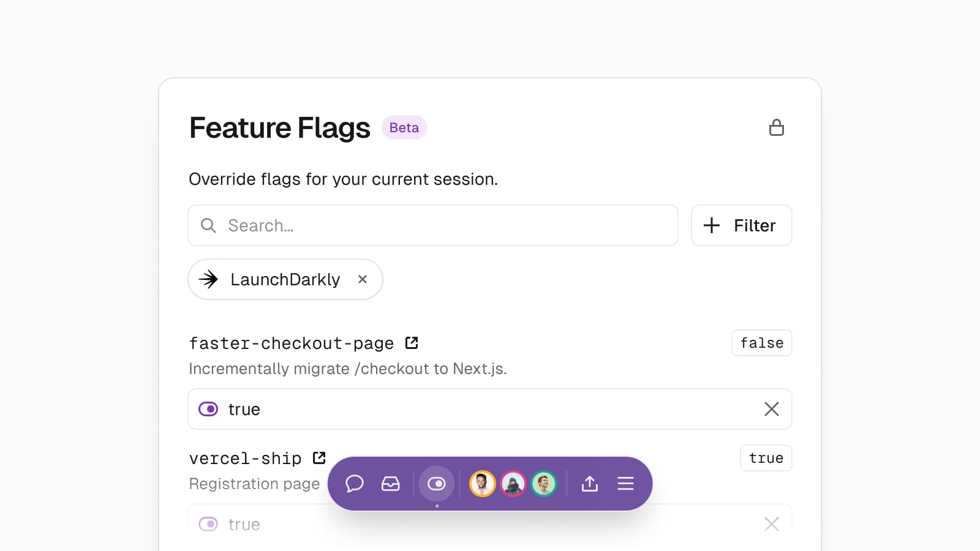Click the green-ringed avatar in the toolbar
Image resolution: width=980 pixels, height=551 pixels.
coord(544,484)
